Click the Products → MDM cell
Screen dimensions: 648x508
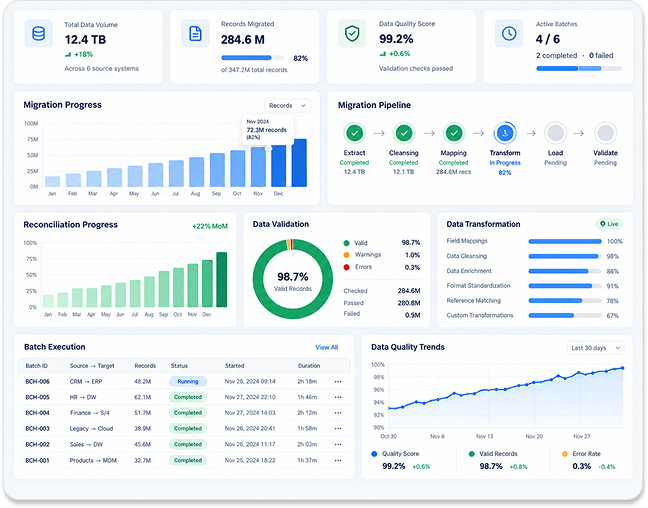click(93, 460)
